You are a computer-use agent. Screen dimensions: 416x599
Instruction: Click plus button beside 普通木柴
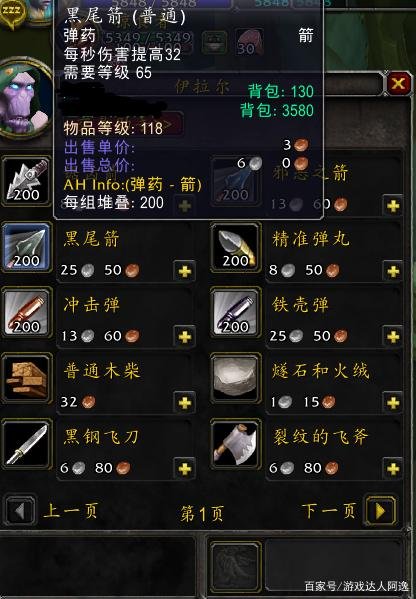click(185, 403)
